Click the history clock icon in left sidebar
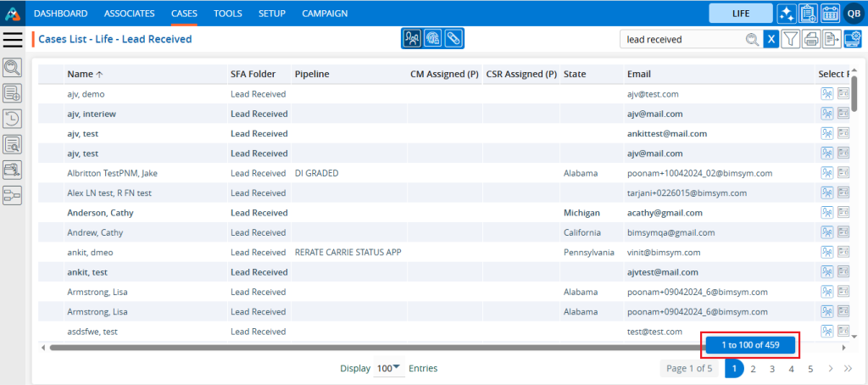868x385 pixels. 13,119
